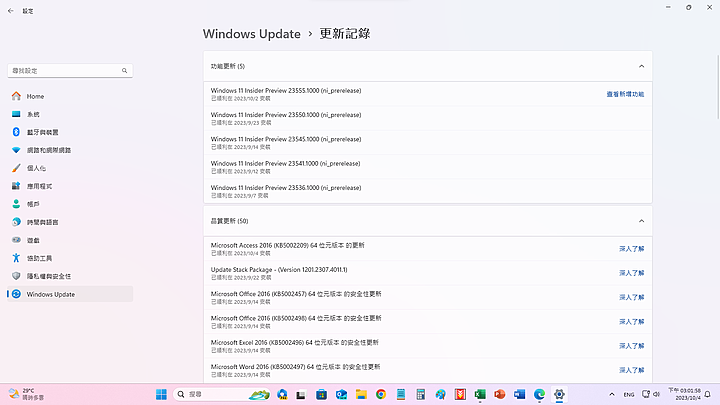
Task: Open Copilot preview icon on the taskbar
Action: point(282,394)
